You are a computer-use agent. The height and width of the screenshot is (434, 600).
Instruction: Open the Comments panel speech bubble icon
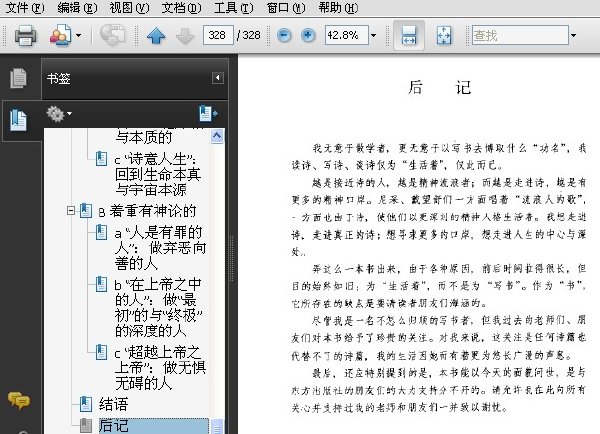coord(18,400)
